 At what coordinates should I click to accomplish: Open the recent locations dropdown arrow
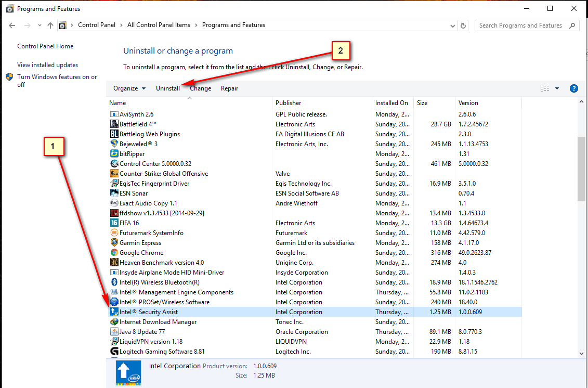(x=40, y=25)
